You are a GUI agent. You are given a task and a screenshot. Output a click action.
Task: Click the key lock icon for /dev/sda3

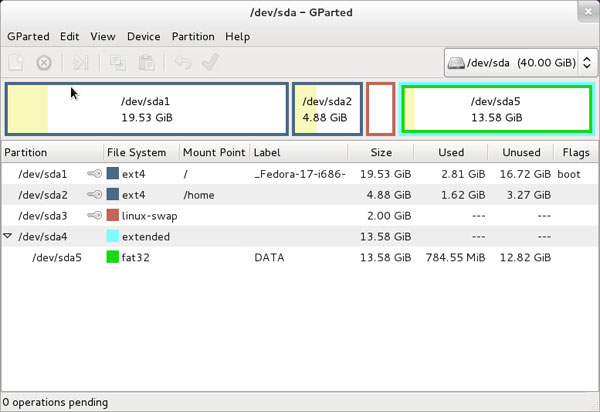[94, 215]
